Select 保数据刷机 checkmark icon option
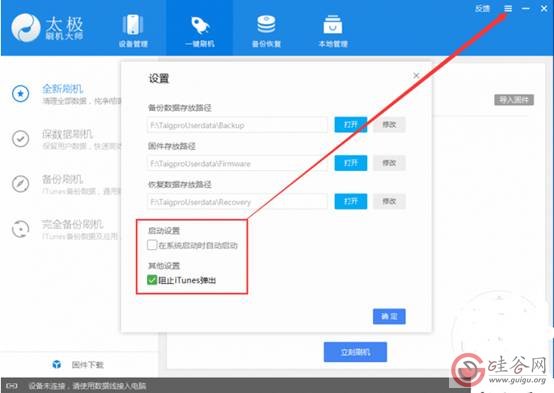Screen dimensions: 554x393 (x=20, y=139)
